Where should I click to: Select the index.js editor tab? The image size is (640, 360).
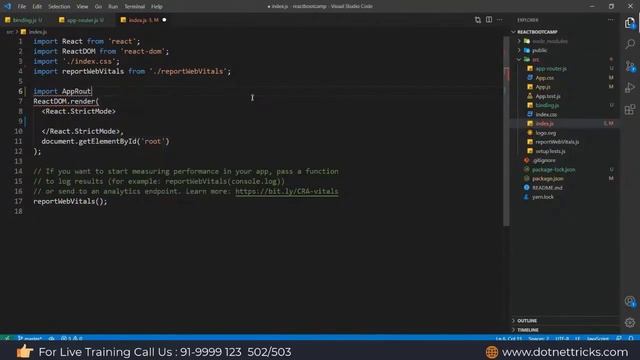(x=143, y=20)
